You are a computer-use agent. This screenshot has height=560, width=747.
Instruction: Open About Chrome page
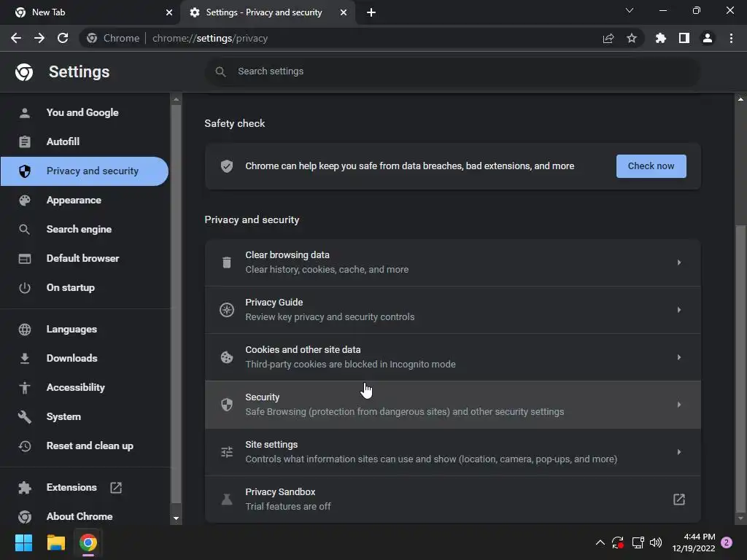tap(85, 517)
